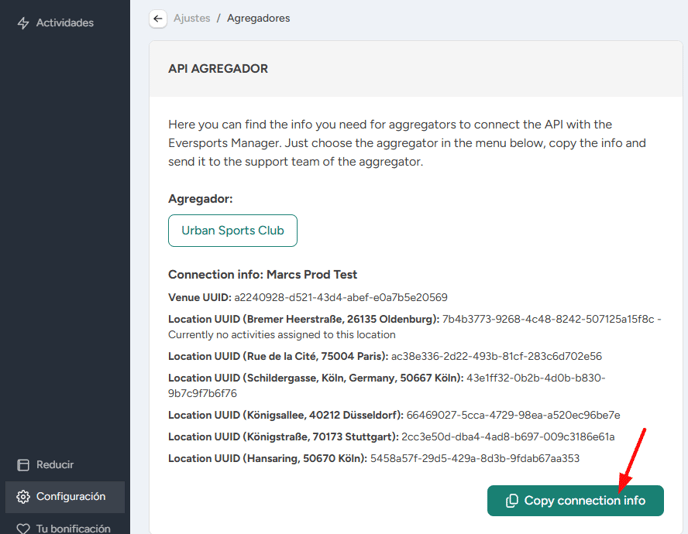Click the Actividades lightning icon
Image resolution: width=688 pixels, height=534 pixels.
click(23, 23)
